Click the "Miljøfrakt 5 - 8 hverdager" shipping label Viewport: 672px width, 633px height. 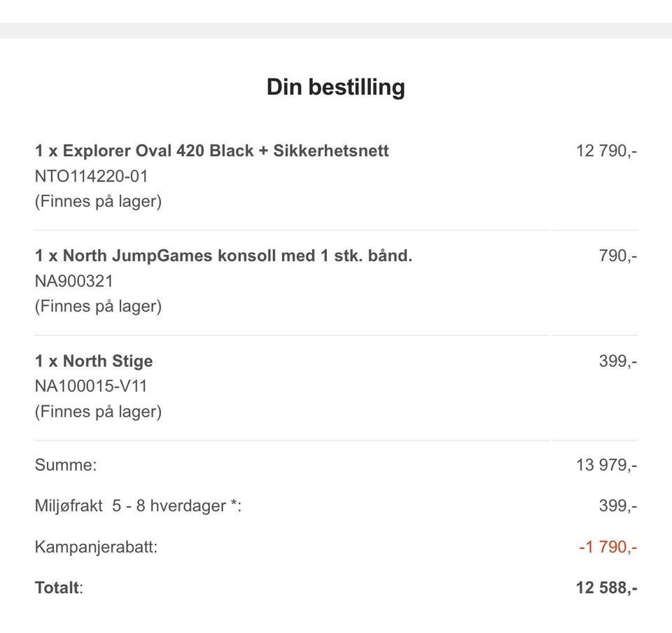point(138,506)
